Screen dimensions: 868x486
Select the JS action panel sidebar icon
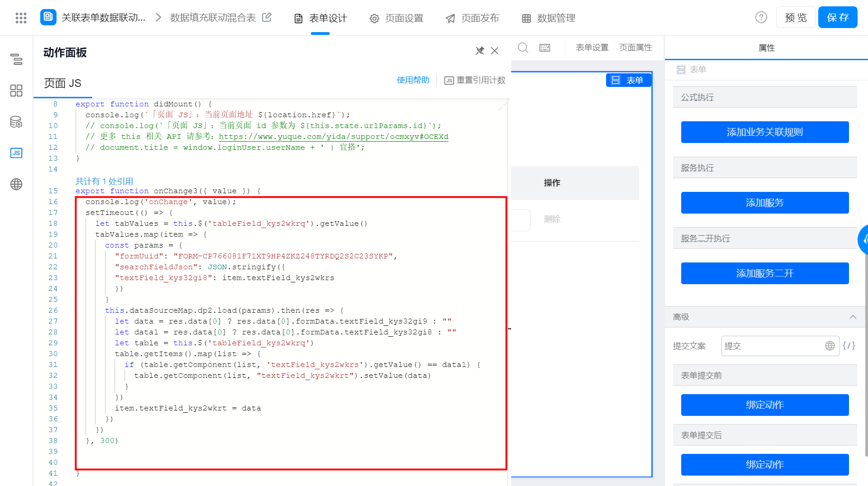point(16,153)
